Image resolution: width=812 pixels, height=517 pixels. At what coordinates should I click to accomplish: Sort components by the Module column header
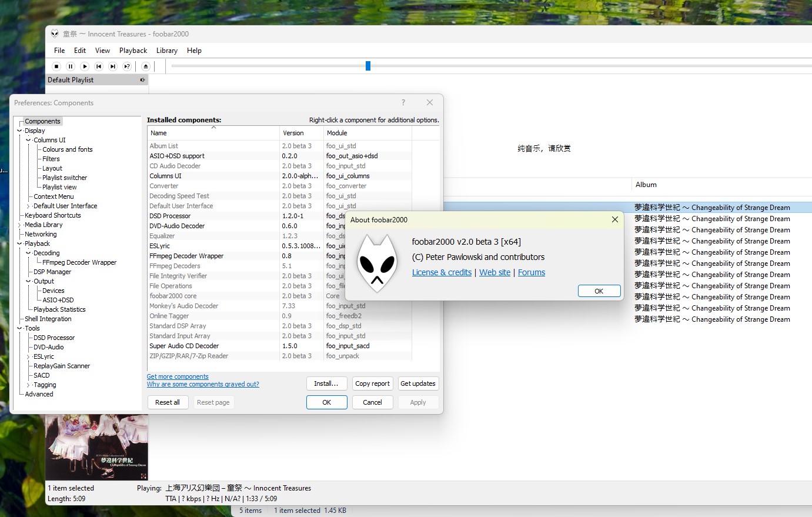367,133
